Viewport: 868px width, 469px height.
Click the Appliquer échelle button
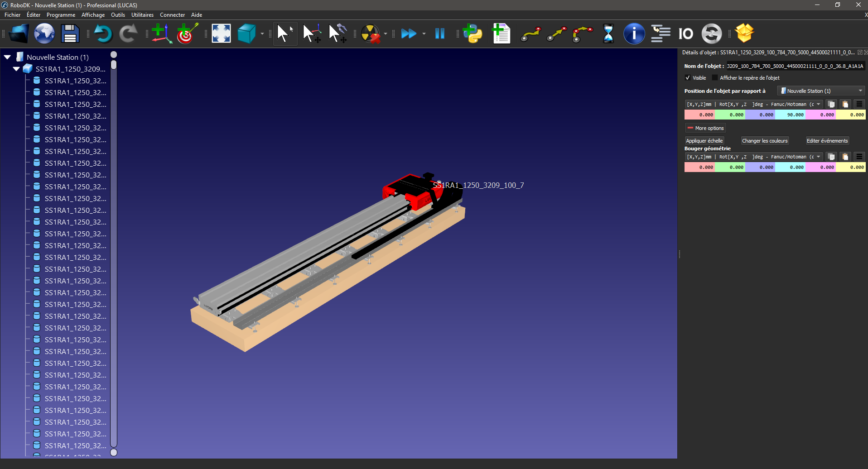704,141
